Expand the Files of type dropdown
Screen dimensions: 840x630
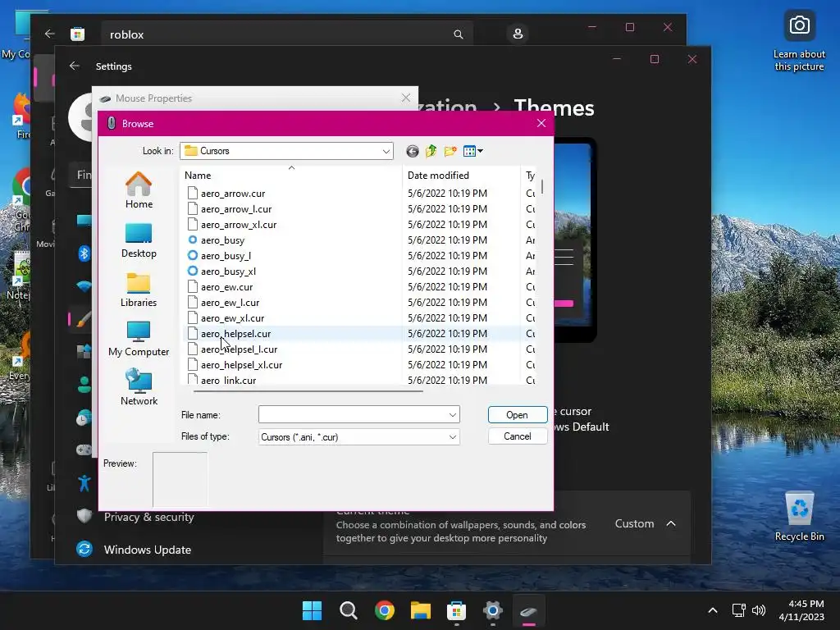point(453,437)
